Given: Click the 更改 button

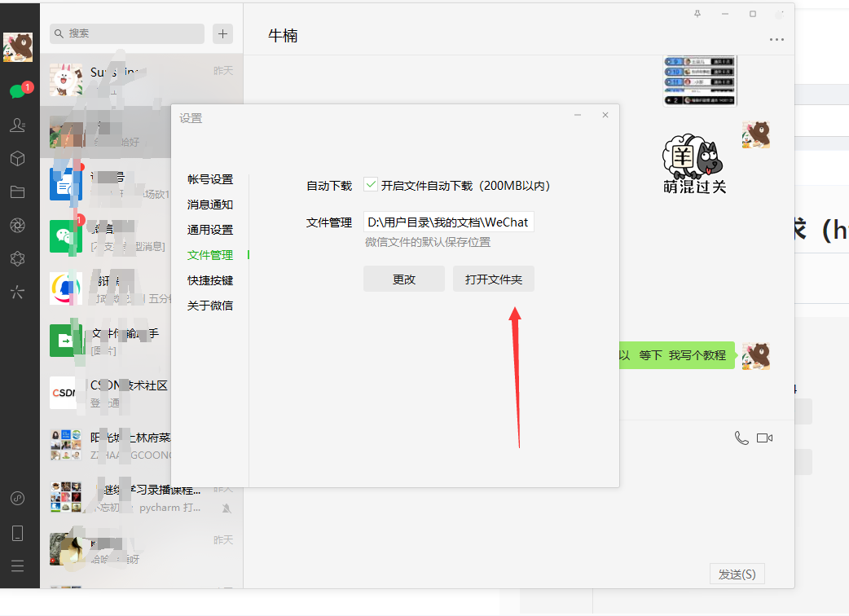Looking at the screenshot, I should coord(404,279).
